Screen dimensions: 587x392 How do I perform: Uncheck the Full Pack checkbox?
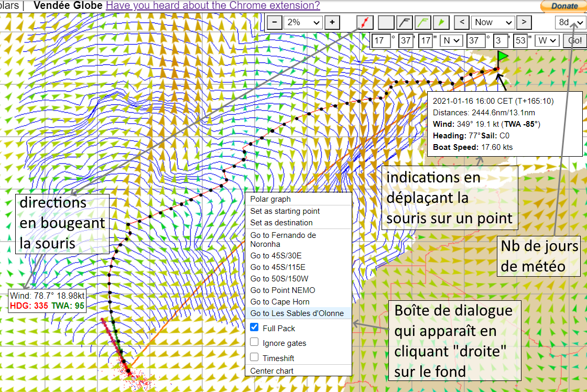254,328
